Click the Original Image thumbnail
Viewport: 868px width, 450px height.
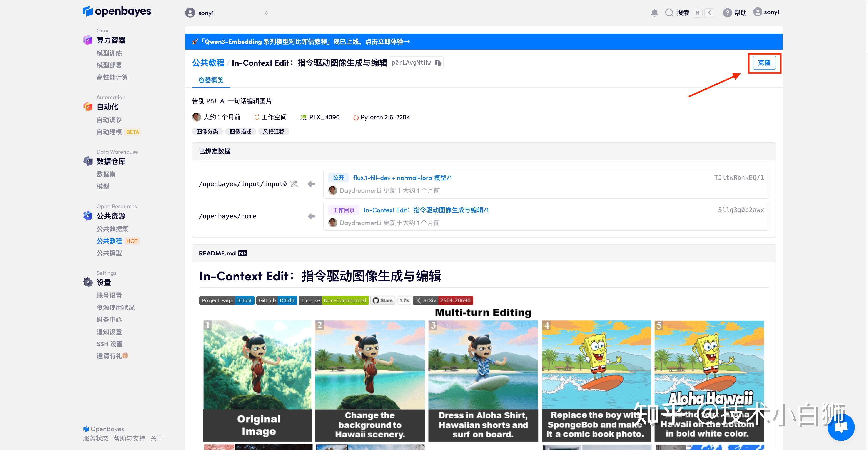coord(257,381)
